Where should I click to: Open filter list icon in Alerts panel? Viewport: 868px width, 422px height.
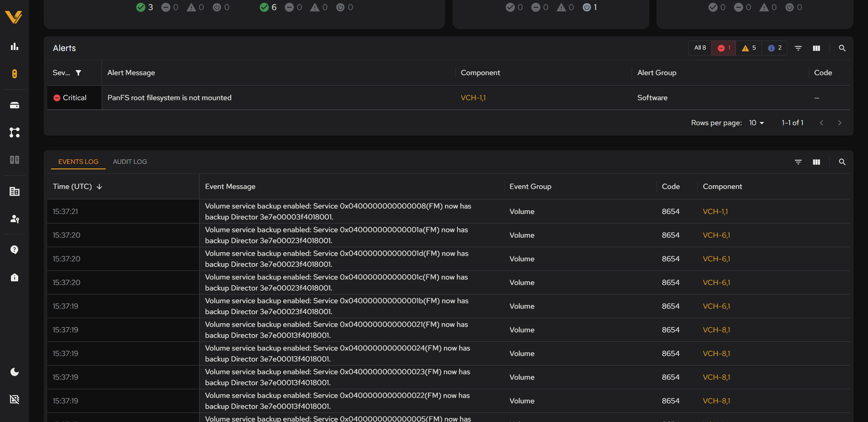point(798,48)
